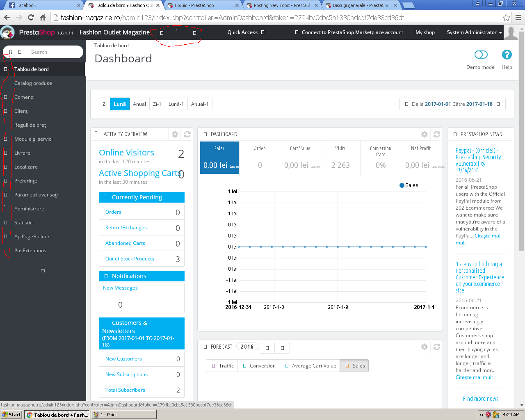
Task: Open the Paint taskbar window
Action: [124, 415]
